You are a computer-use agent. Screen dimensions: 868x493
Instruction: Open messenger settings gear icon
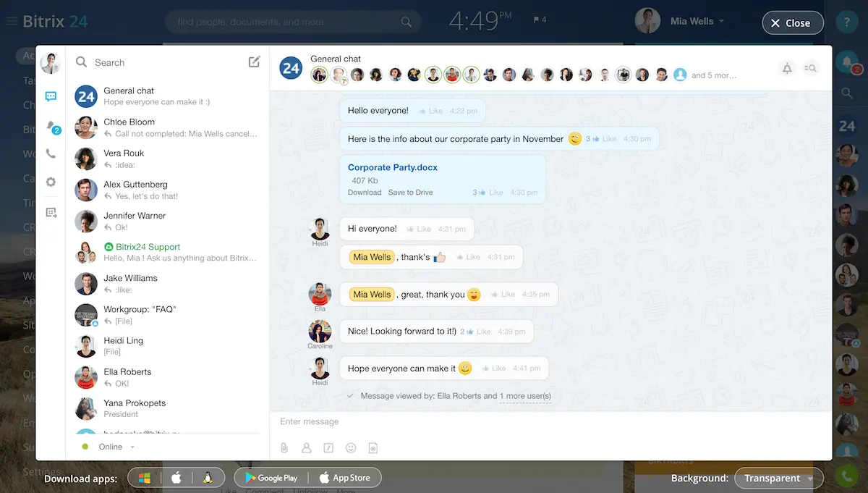coord(51,182)
